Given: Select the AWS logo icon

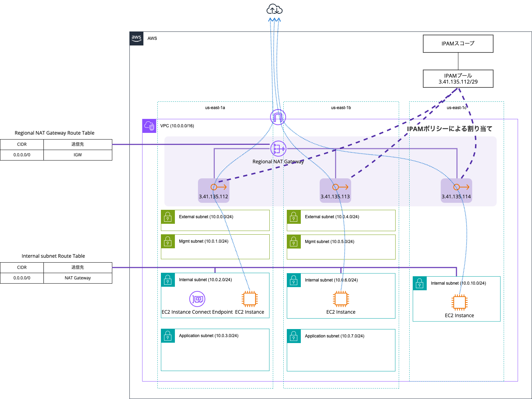Looking at the screenshot, I should tap(136, 38).
